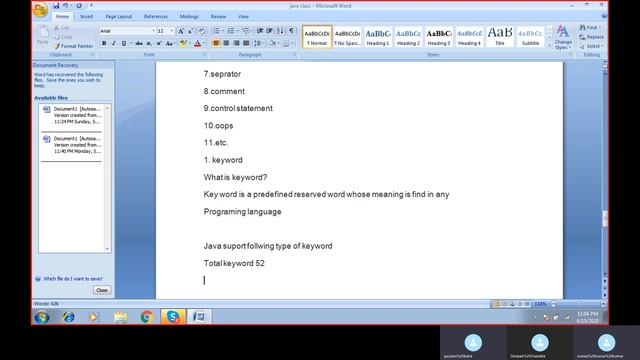Redo the last action
Image resolution: width=640 pixels, height=360 pixels.
click(79, 6)
